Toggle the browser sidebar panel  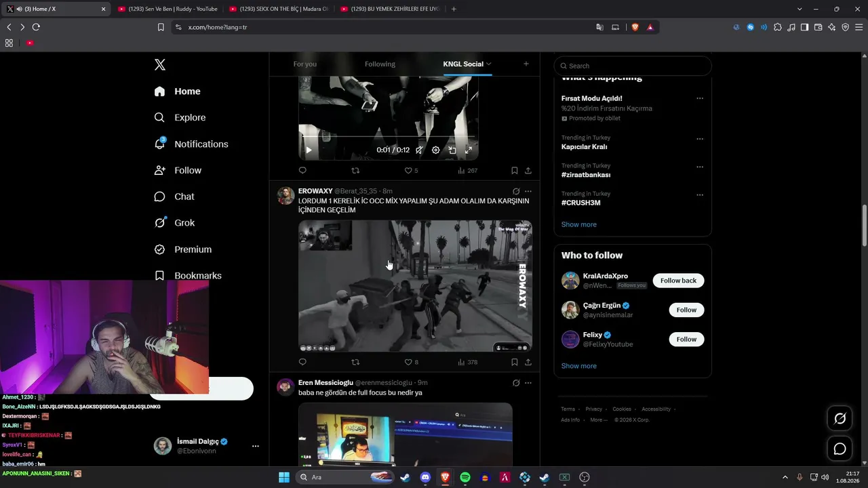tap(804, 27)
